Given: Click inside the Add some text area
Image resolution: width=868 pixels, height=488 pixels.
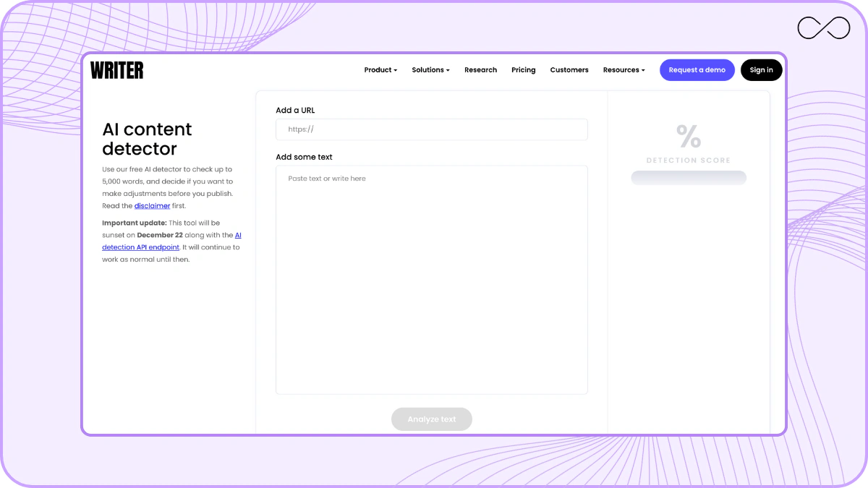Looking at the screenshot, I should [x=431, y=280].
